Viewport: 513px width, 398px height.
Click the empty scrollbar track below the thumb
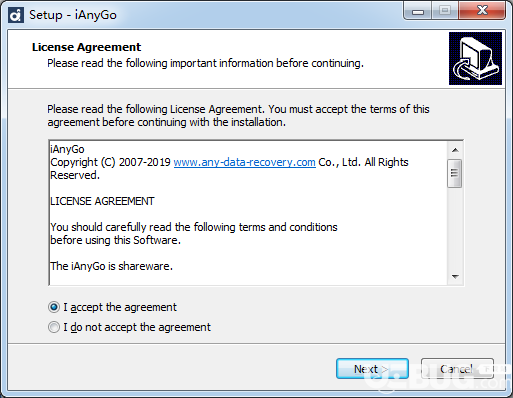[455, 228]
